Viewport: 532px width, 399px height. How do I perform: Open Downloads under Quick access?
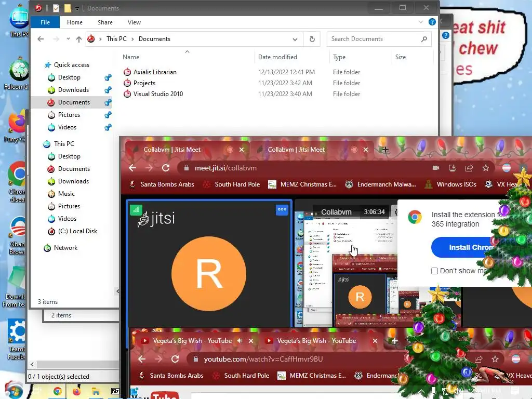click(x=73, y=90)
